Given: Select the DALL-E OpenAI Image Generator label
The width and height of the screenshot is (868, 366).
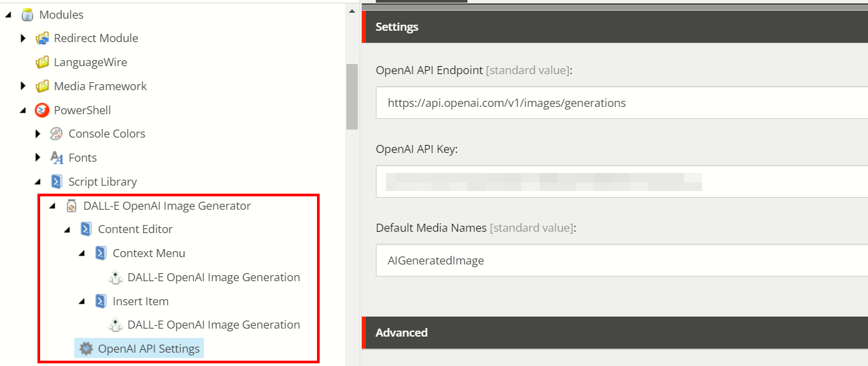Looking at the screenshot, I should tap(167, 206).
